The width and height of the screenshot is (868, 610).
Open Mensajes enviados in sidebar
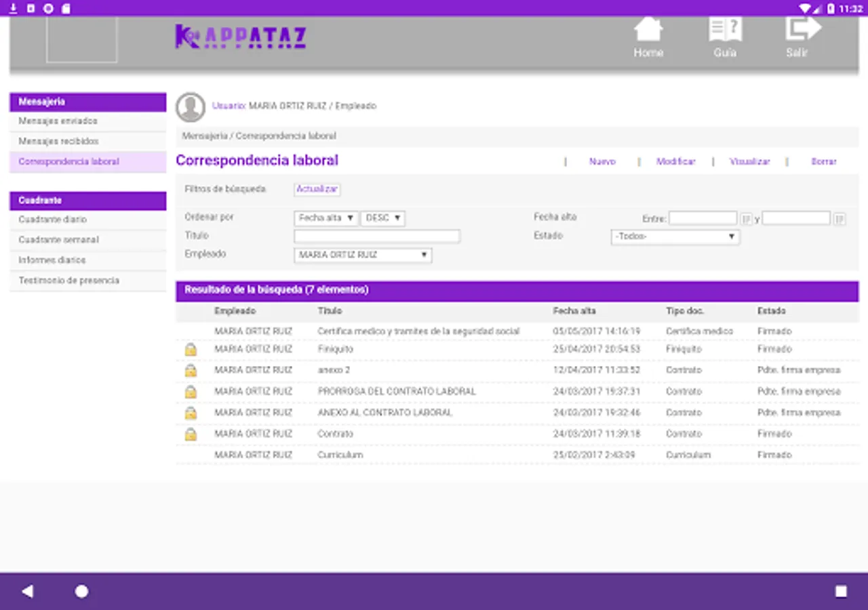point(58,121)
